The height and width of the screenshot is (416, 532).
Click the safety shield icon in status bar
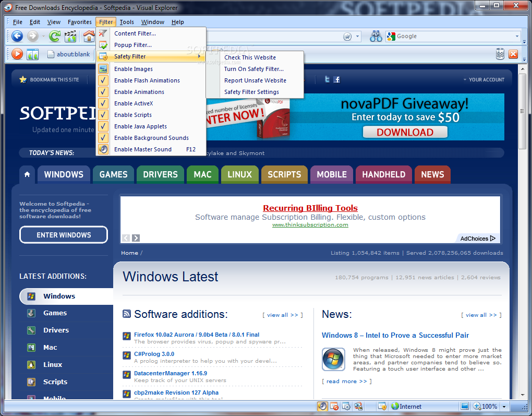(x=382, y=406)
